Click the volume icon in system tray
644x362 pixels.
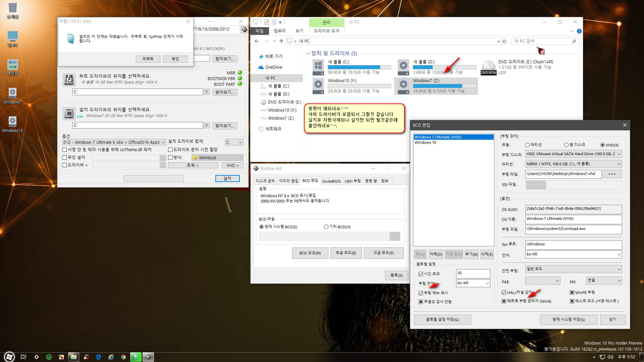610,357
